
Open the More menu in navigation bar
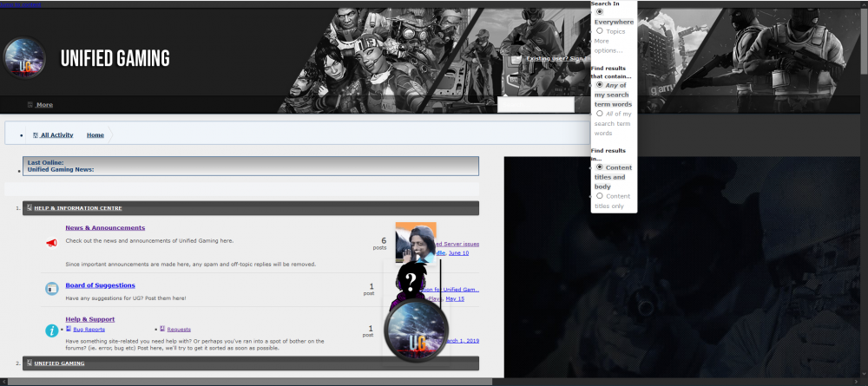(x=44, y=104)
